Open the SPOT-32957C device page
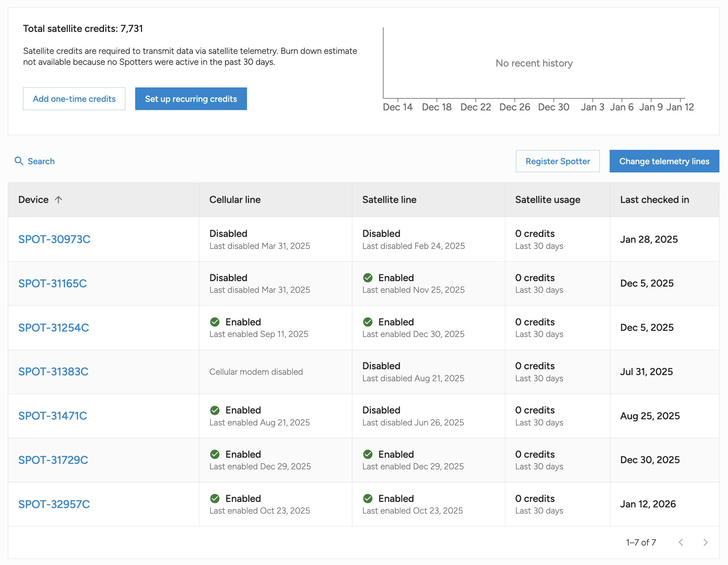Image resolution: width=728 pixels, height=565 pixels. [54, 504]
